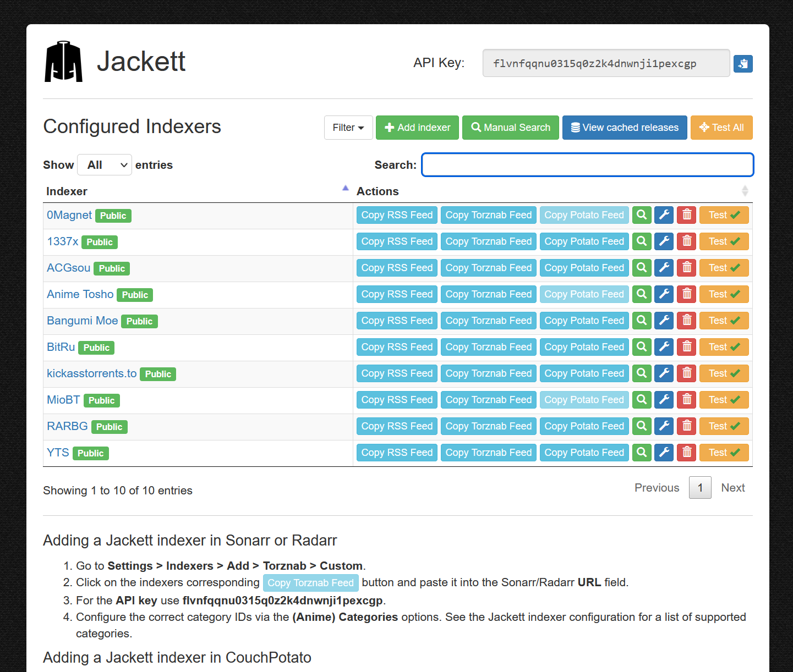793x672 pixels.
Task: Copy Potato Feed for kickasstorrents.to
Action: tap(584, 373)
